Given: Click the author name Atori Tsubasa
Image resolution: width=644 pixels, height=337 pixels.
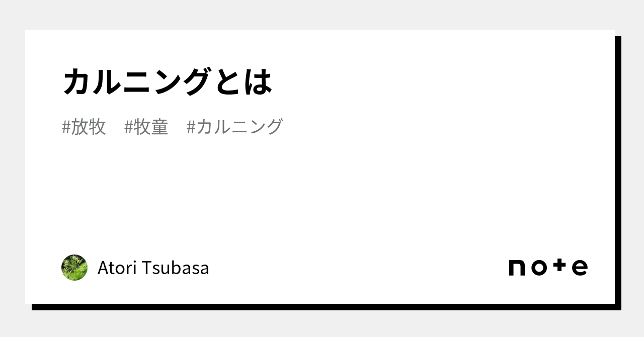Looking at the screenshot, I should click(x=153, y=268).
